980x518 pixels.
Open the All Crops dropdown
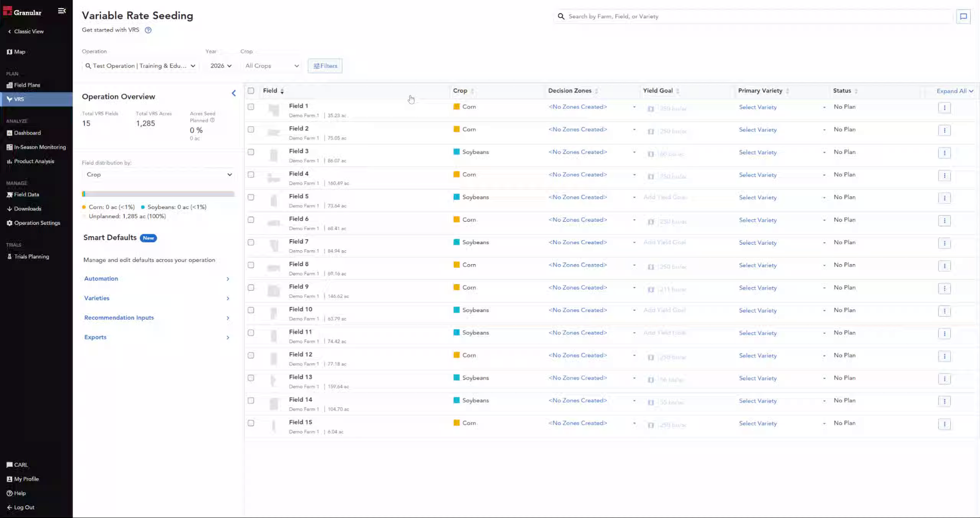pos(272,66)
